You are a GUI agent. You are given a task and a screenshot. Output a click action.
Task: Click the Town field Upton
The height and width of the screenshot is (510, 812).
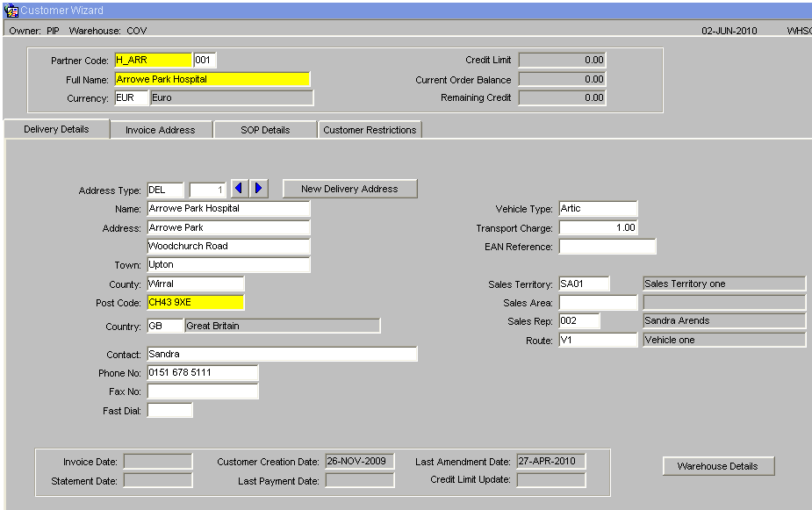(228, 264)
